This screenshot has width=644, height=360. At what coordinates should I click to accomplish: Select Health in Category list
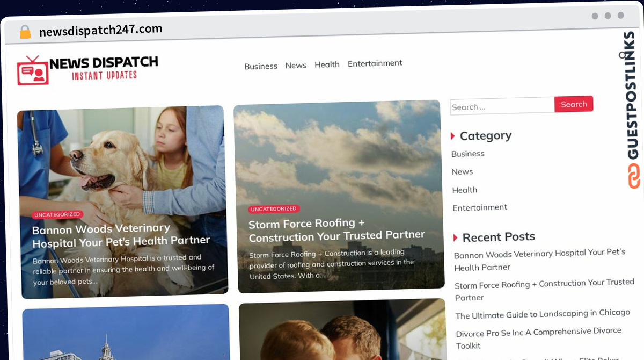[x=465, y=190]
